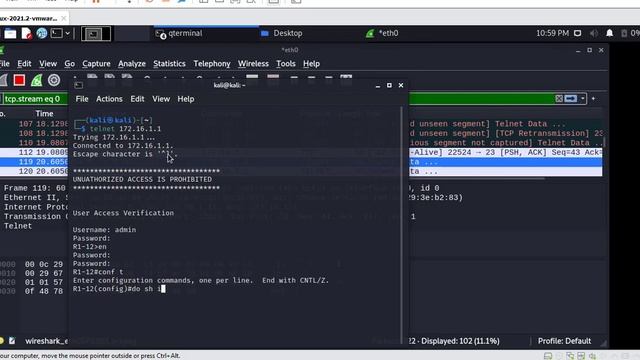Select packet 120 row in Wireshark
The width and height of the screenshot is (640, 360).
click(x=301, y=171)
